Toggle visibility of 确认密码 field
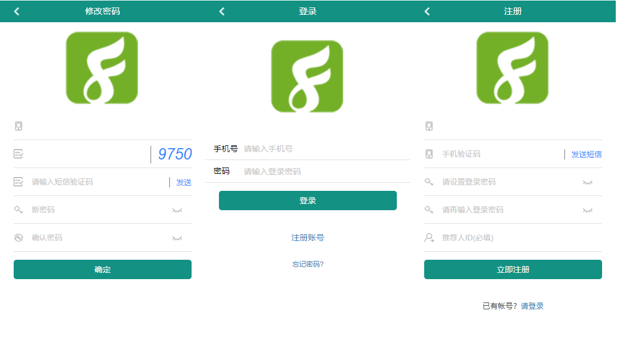Image resolution: width=634 pixels, height=364 pixels. [177, 238]
